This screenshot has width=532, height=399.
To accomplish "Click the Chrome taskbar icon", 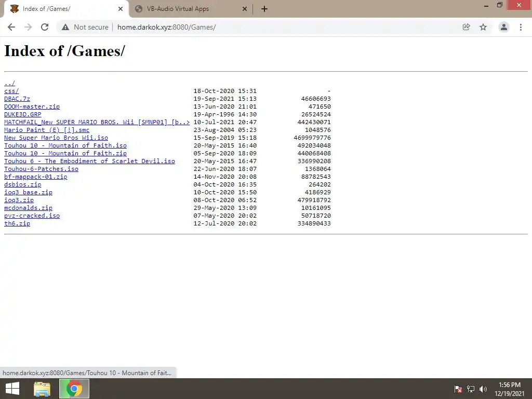I will pos(74,389).
